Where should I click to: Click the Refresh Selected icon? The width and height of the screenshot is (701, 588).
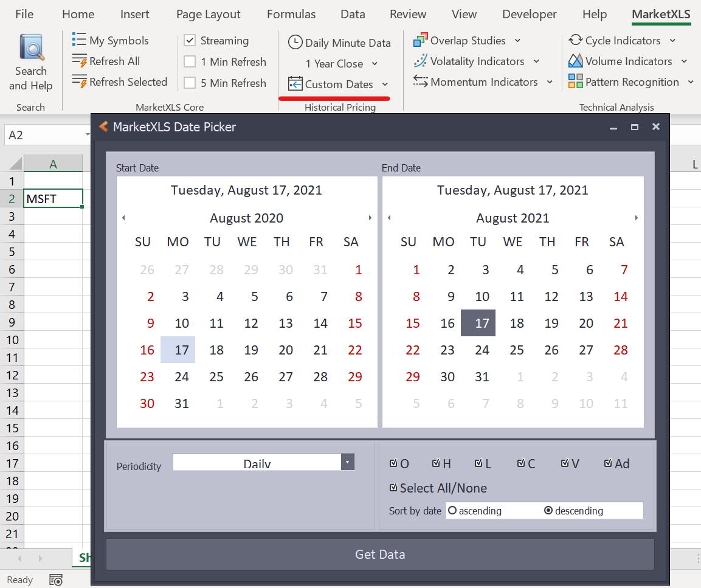80,82
